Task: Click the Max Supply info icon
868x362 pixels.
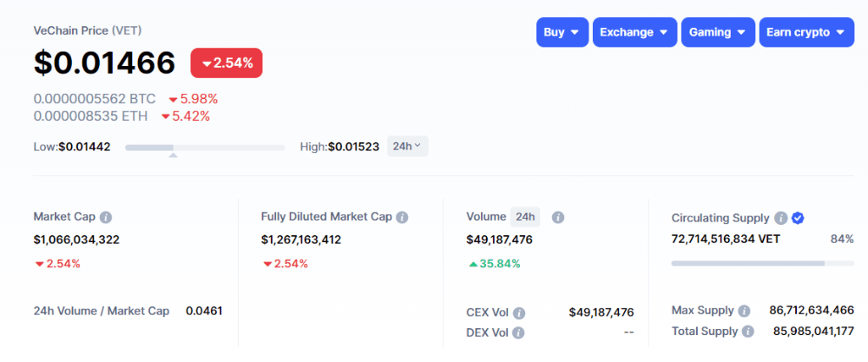Action: pyautogui.click(x=742, y=310)
